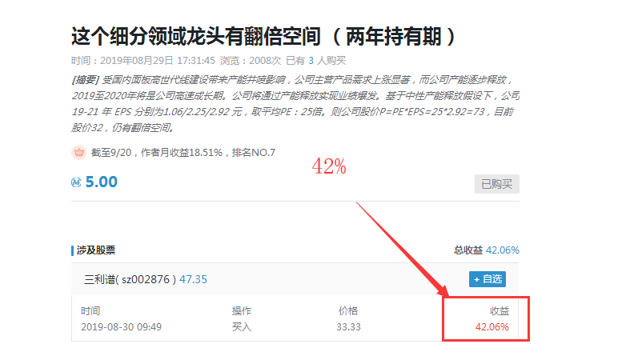Click the stock price 47.35

193,279
